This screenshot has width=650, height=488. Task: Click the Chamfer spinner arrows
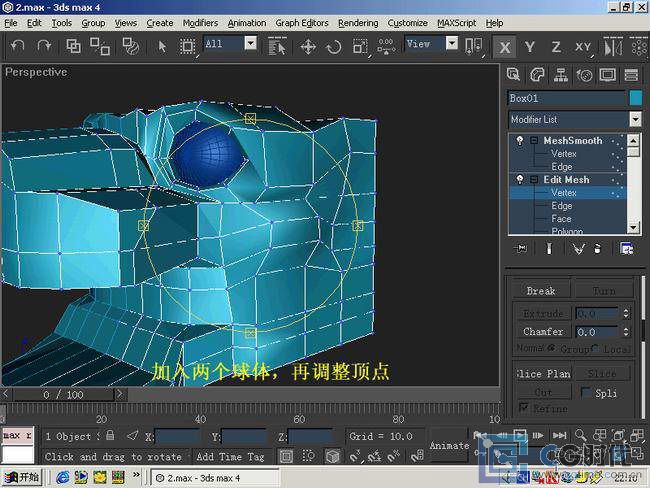point(626,332)
